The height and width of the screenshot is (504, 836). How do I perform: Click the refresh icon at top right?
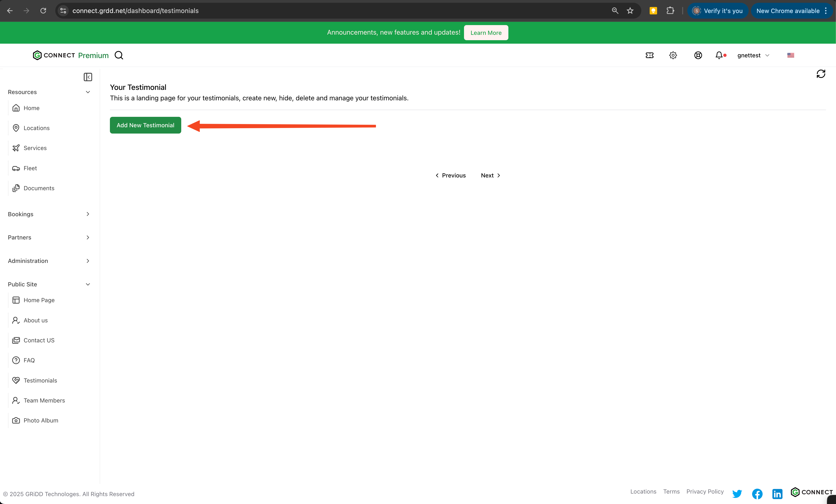coord(821,74)
